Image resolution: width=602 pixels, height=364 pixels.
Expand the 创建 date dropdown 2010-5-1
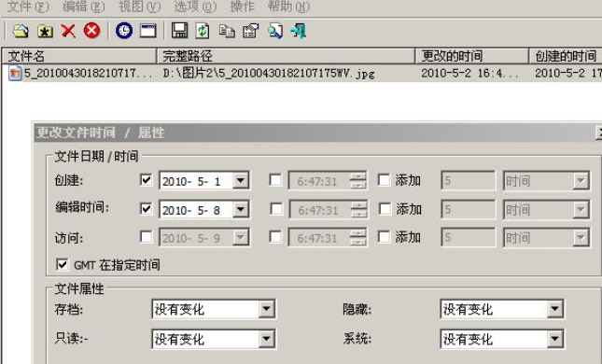(241, 180)
